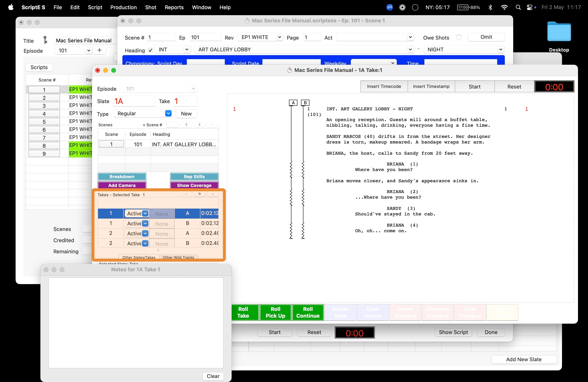The image size is (588, 382).
Task: Go to next take with > arrow
Action: (x=199, y=194)
